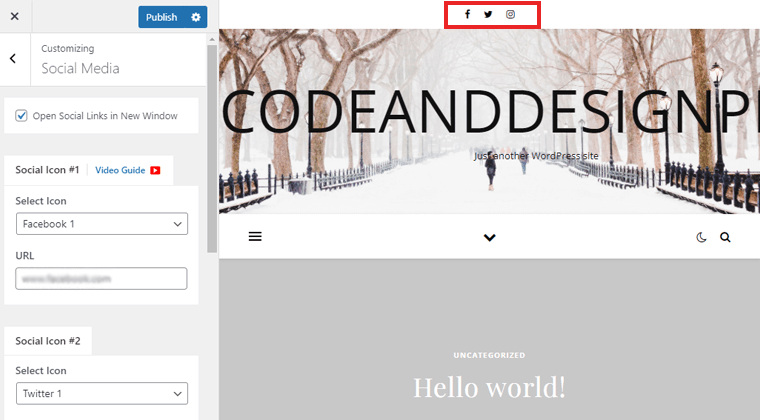
Task: Expand the Twitter 1 icon dropdown
Action: tap(102, 394)
